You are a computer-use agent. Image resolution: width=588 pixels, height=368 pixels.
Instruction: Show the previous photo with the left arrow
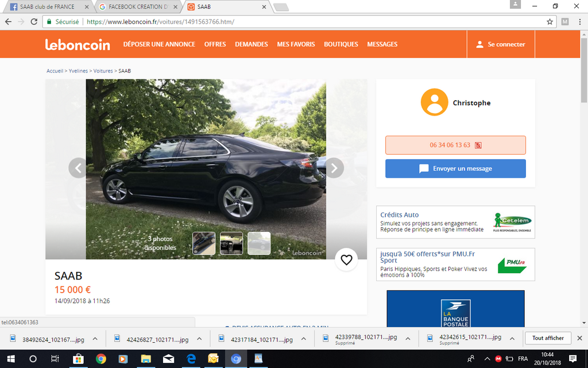pyautogui.click(x=78, y=168)
